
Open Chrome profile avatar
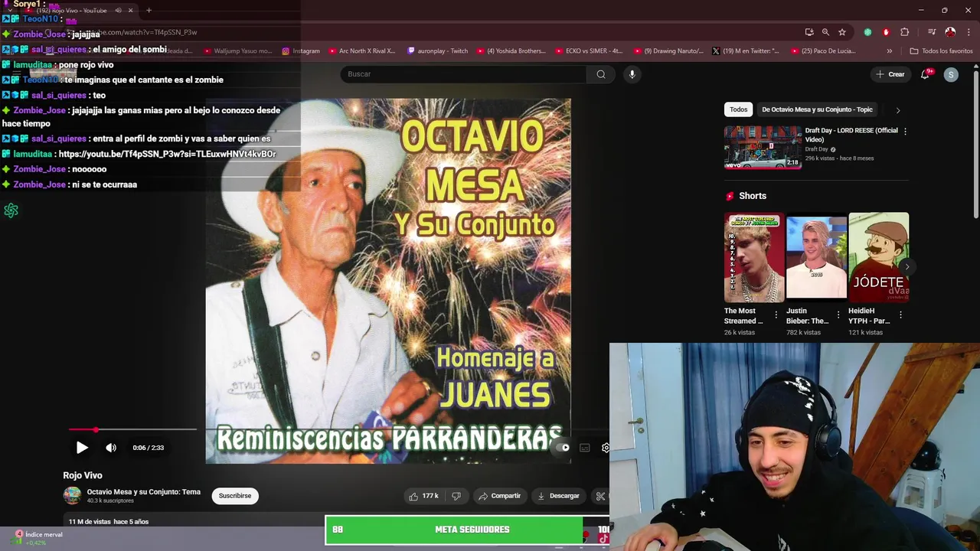[x=950, y=32]
